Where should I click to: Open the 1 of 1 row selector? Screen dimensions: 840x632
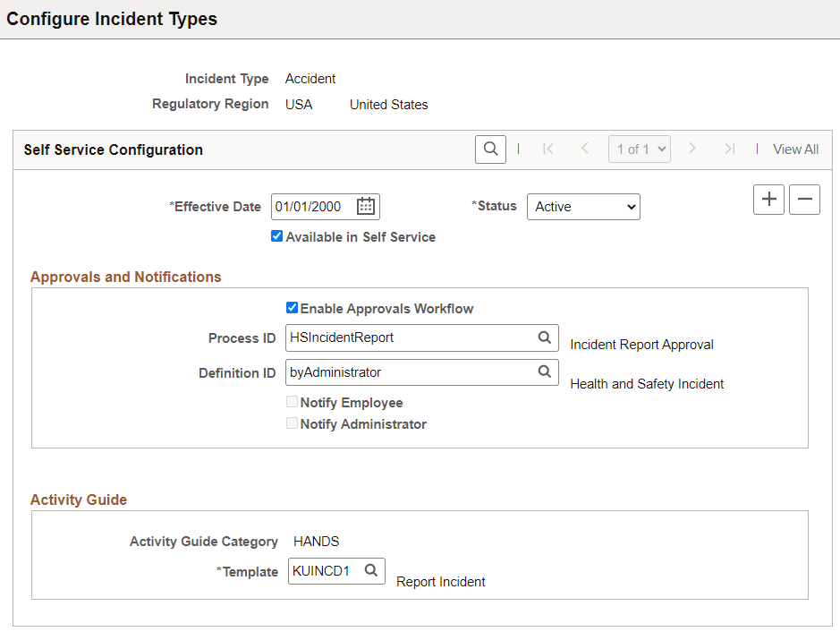tap(639, 149)
